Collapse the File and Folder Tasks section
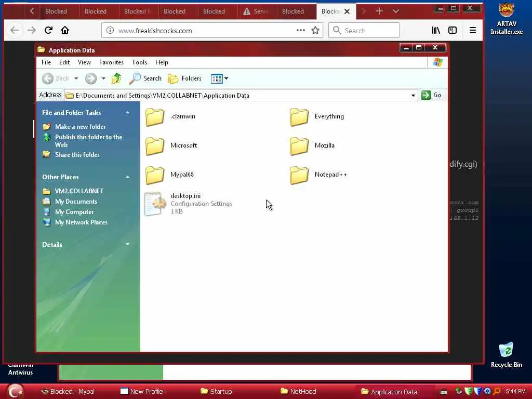532x399 pixels. (x=128, y=112)
